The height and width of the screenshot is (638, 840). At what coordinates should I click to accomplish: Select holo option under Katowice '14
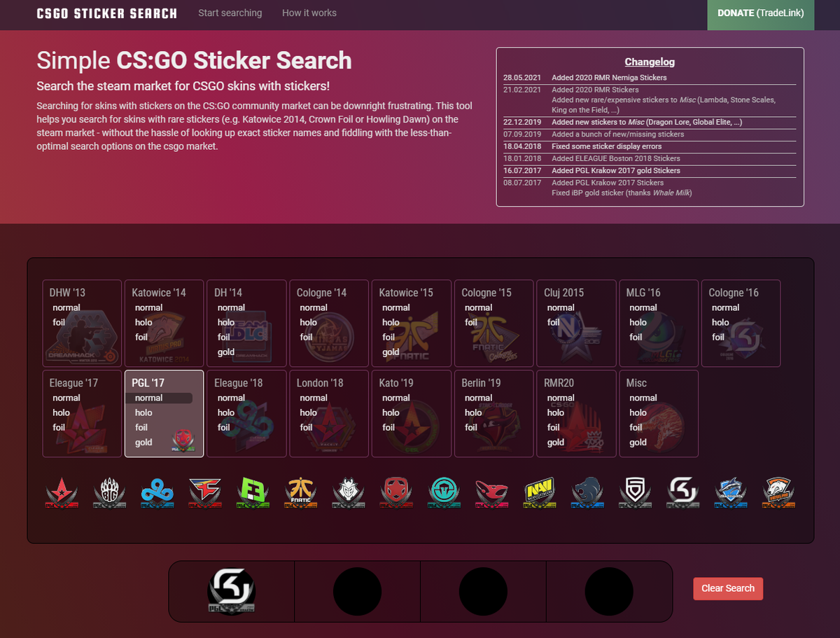click(x=143, y=323)
